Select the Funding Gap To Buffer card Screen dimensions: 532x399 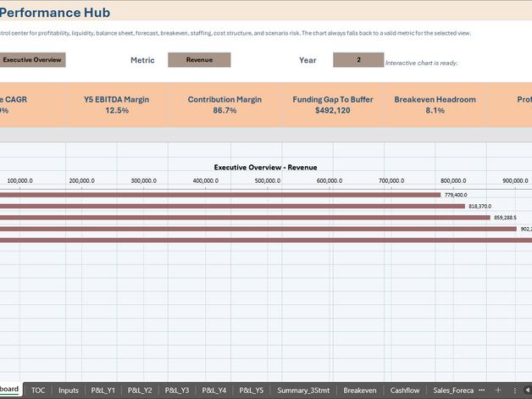333,105
